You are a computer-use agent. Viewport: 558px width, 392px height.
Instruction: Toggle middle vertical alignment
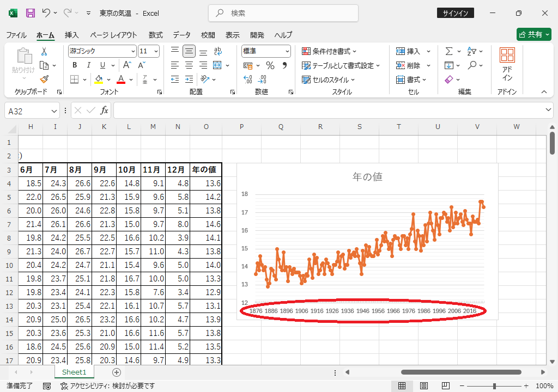189,51
